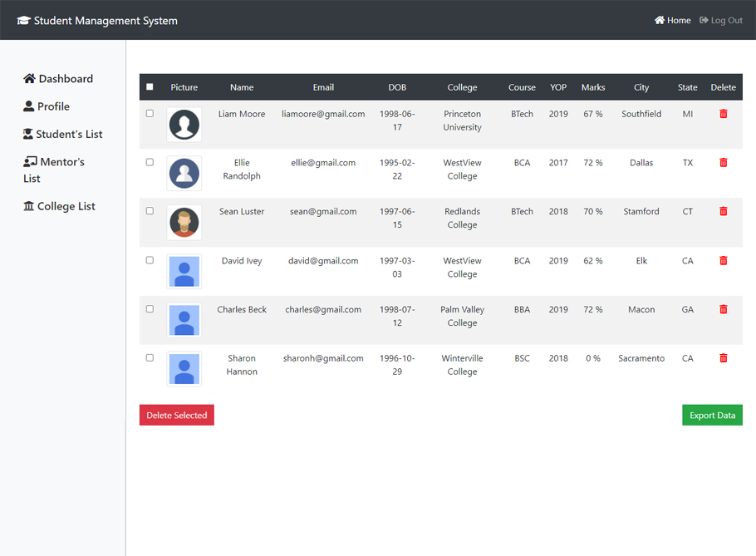Click the Log Out exit icon

[704, 20]
